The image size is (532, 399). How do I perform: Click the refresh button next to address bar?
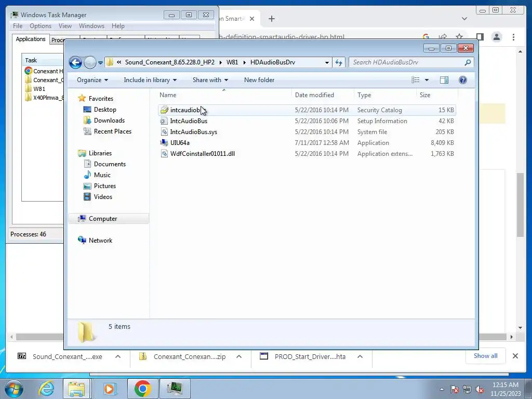click(339, 62)
